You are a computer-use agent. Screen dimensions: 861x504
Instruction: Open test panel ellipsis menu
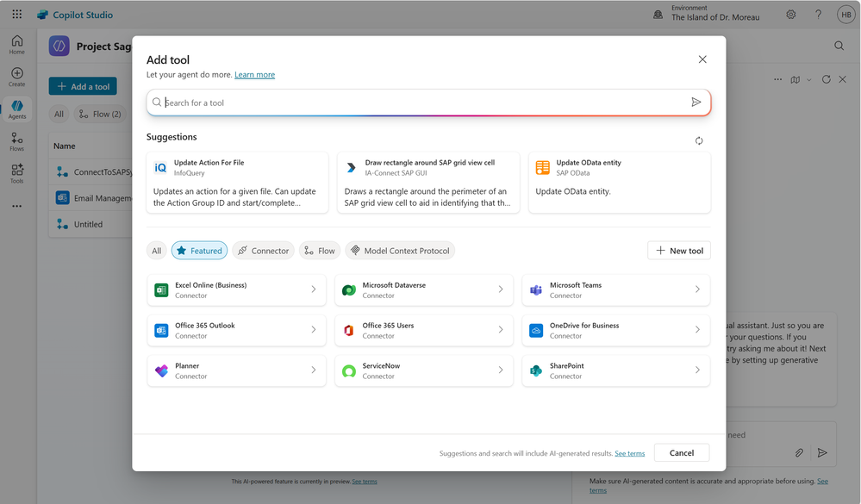pos(777,79)
